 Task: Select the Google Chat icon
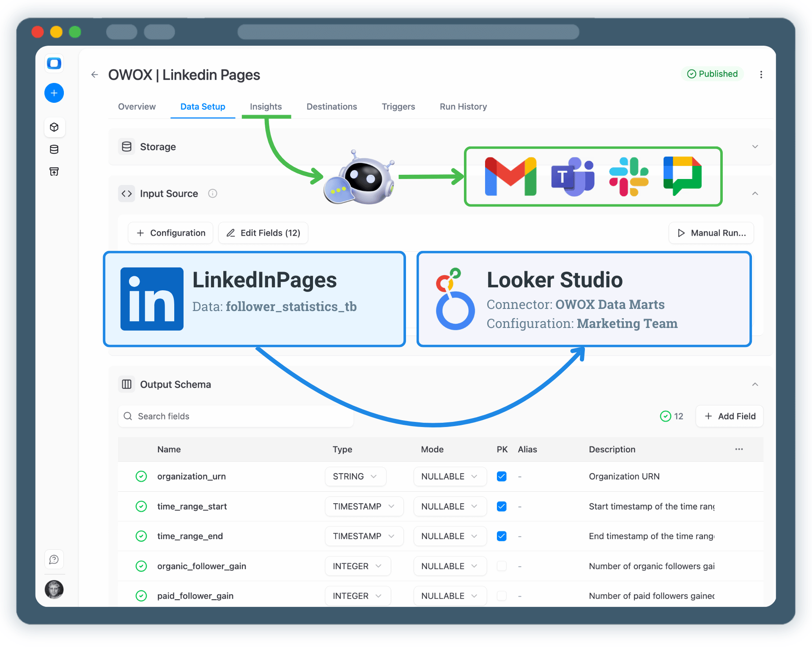click(x=683, y=176)
